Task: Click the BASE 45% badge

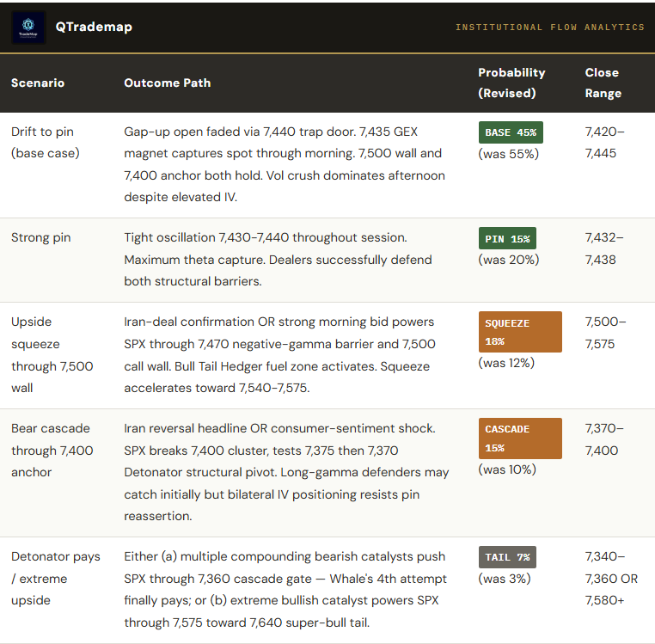Action: [x=511, y=132]
